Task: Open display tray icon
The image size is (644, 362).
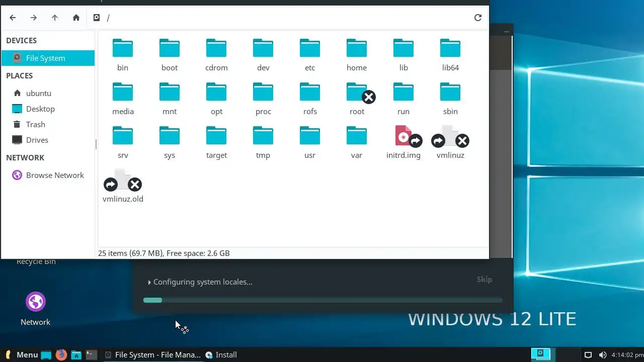Action: click(588, 355)
